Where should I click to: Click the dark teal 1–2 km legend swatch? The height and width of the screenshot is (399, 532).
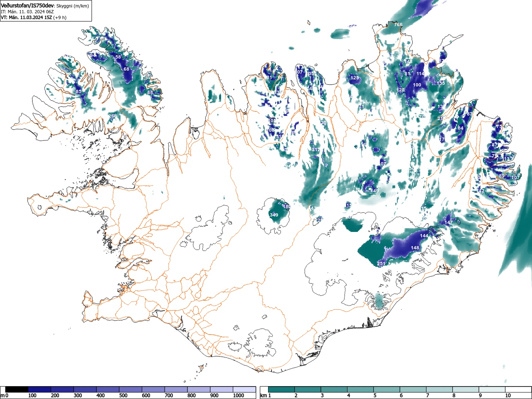282,389
